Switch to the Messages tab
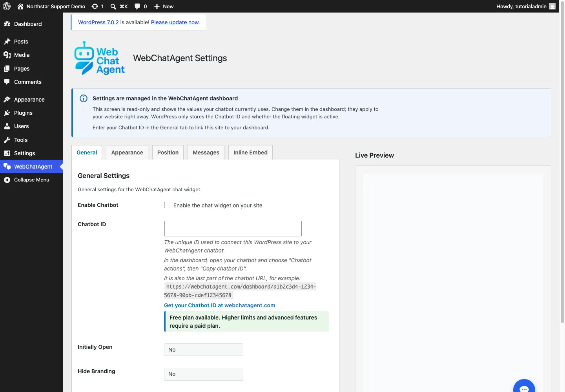Screen dimensions: 565x392 click(206, 152)
